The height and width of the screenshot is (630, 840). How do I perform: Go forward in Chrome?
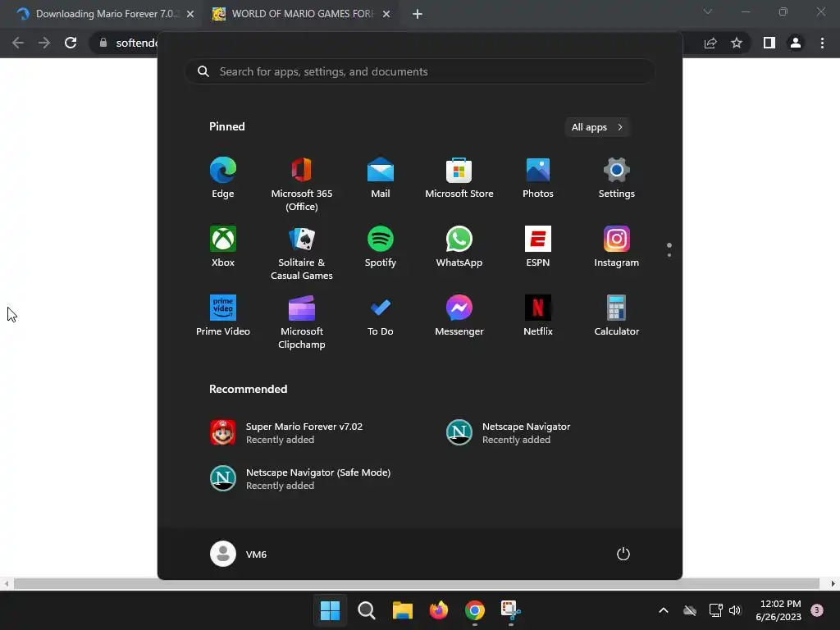[x=44, y=43]
